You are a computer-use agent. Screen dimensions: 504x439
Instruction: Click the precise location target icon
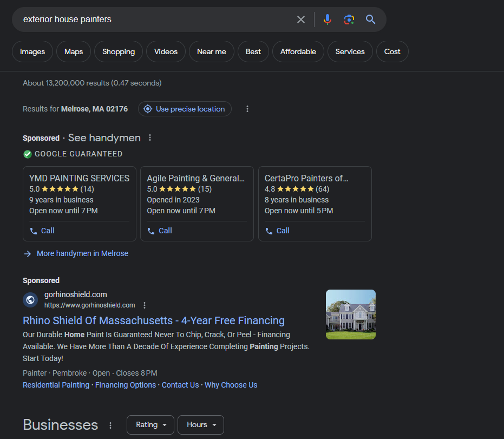pos(148,109)
